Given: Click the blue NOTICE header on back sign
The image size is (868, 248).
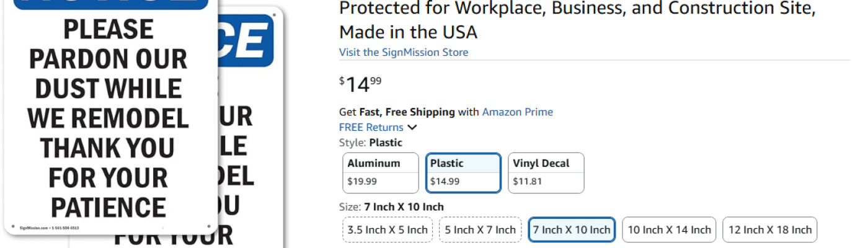Looking at the screenshot, I should click(248, 41).
